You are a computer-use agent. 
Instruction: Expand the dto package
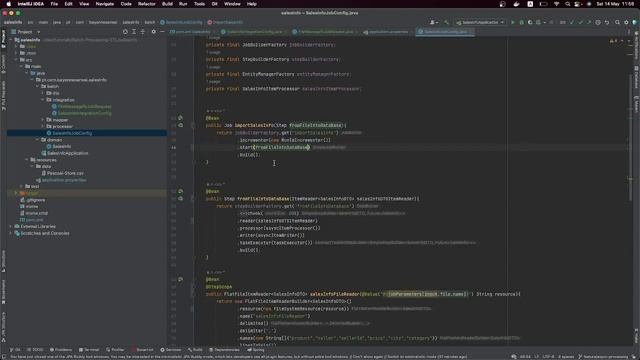(43, 93)
